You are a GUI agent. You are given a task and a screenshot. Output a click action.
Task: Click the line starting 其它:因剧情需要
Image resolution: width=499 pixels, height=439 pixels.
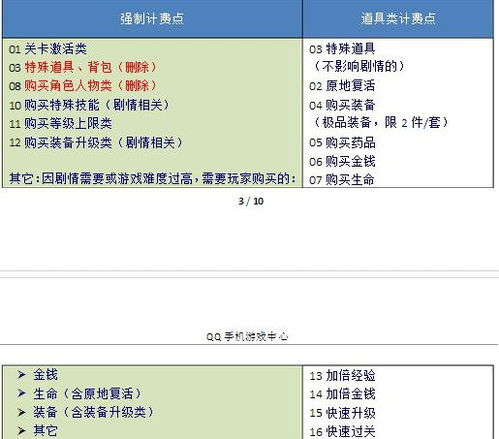coord(152,179)
